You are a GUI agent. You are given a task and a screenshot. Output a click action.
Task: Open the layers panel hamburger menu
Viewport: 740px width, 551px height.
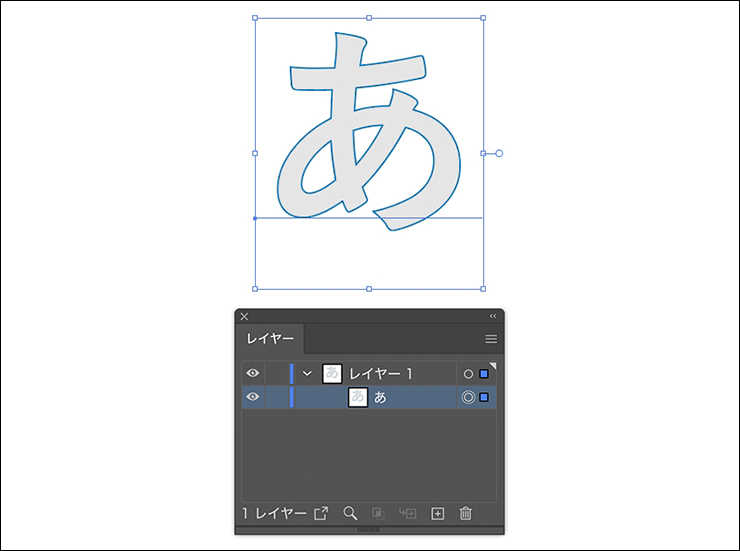tap(491, 339)
